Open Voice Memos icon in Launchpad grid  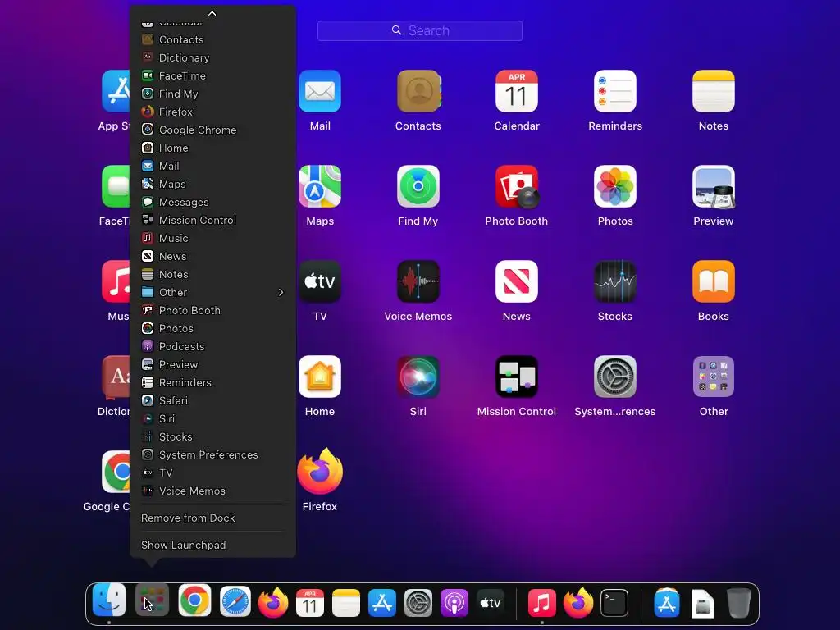(x=418, y=281)
